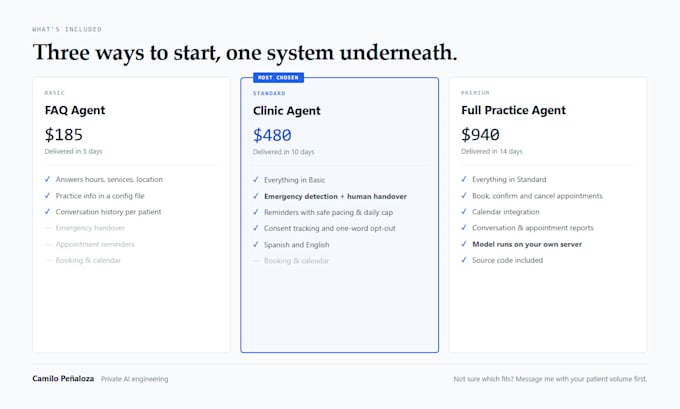Click the checkmark beside Emergency detection + human handover
This screenshot has height=409, width=680.
[256, 196]
